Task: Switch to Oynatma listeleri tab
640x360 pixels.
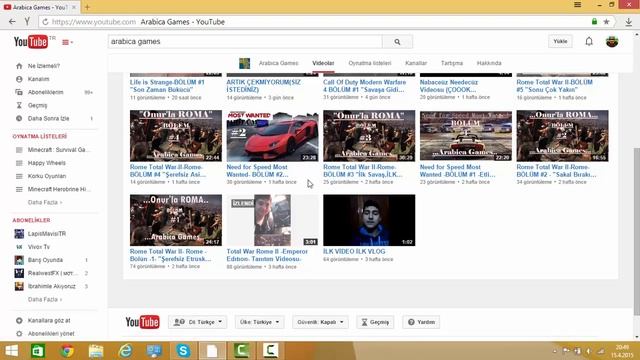Action: tap(369, 63)
